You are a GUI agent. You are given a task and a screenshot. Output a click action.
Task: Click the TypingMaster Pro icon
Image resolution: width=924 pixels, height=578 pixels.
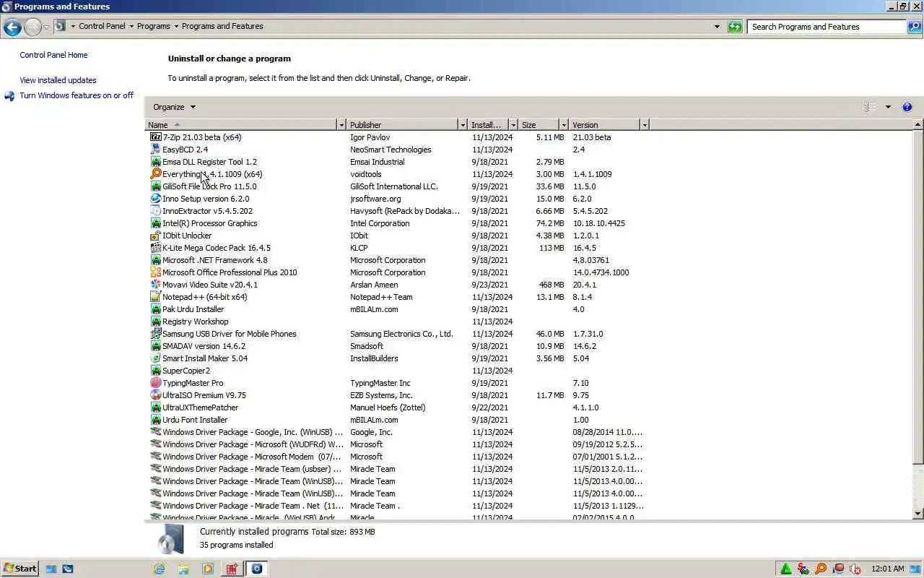click(x=156, y=383)
